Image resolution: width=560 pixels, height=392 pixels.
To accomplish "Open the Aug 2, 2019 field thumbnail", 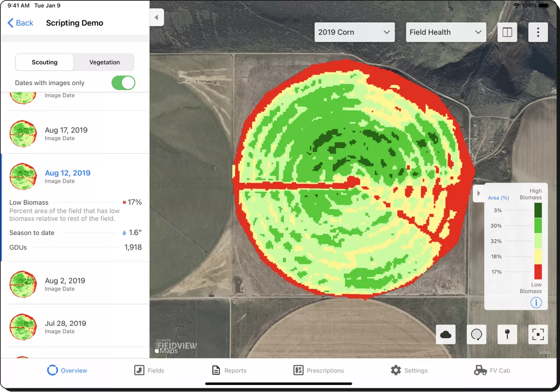I will 23,284.
